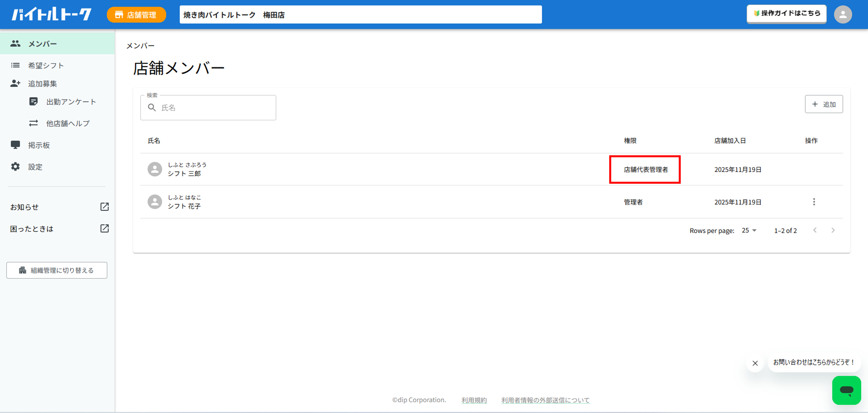The width and height of the screenshot is (868, 413).
Task: Click the お知らせ external link icon
Action: coord(104,207)
